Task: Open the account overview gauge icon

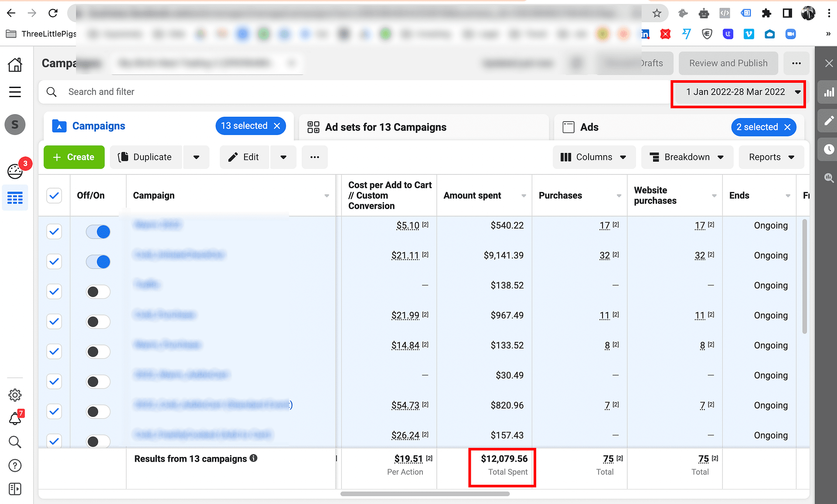Action: (15, 171)
